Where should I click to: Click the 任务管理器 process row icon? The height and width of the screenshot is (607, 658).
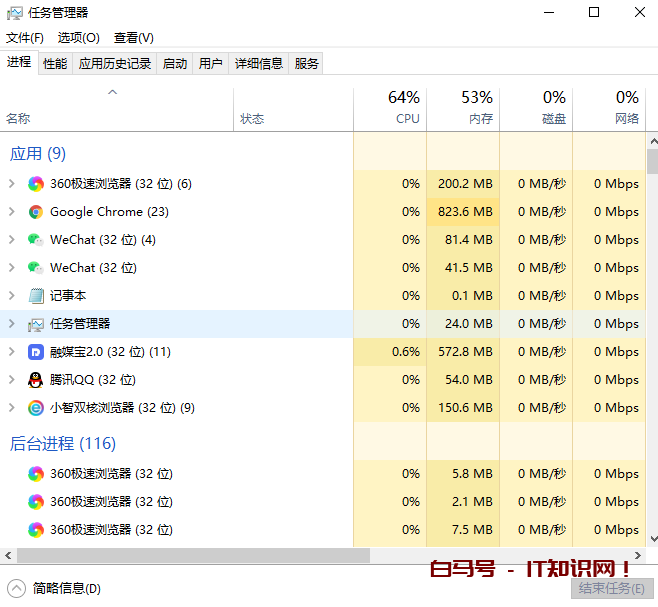[x=36, y=324]
